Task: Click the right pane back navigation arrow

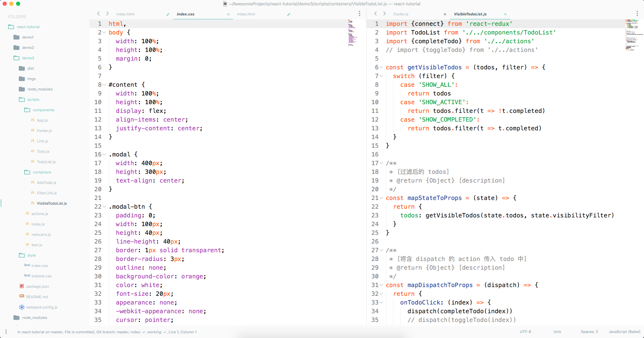Action: pos(375,14)
